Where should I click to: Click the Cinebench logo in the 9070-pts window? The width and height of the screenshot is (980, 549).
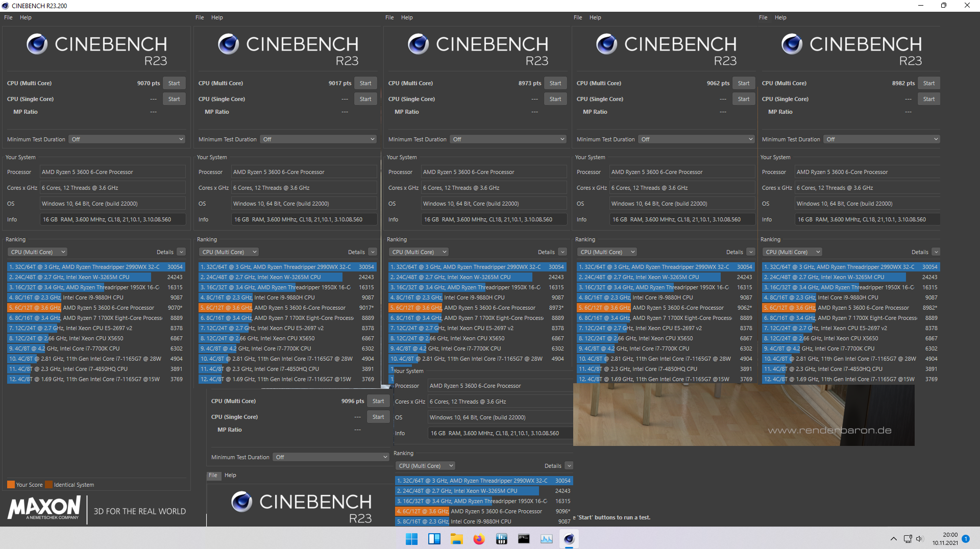[97, 49]
